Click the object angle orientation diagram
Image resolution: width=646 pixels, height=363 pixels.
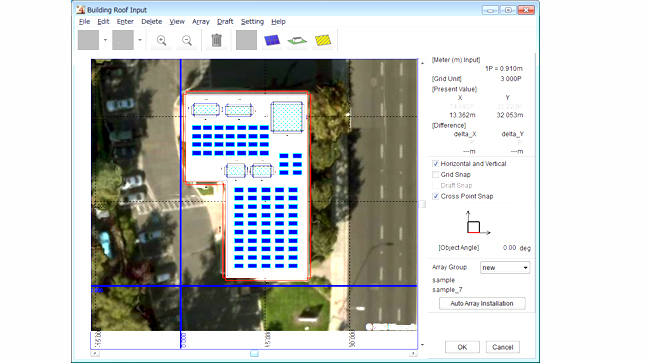tap(477, 223)
